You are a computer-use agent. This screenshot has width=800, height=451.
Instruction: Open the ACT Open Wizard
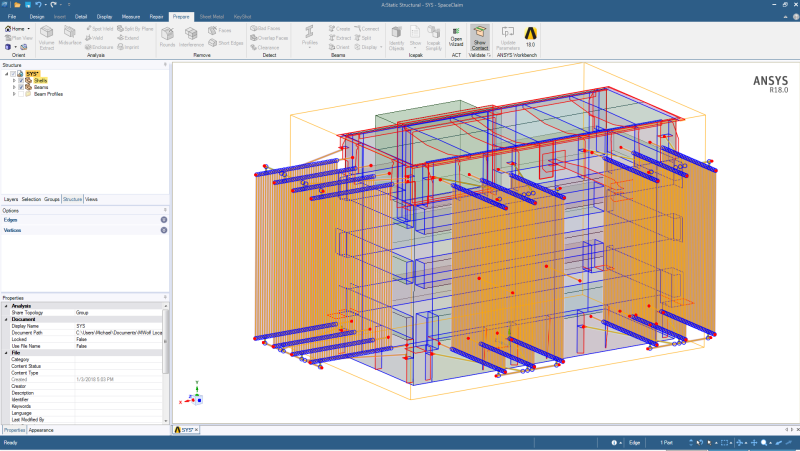pyautogui.click(x=456, y=37)
